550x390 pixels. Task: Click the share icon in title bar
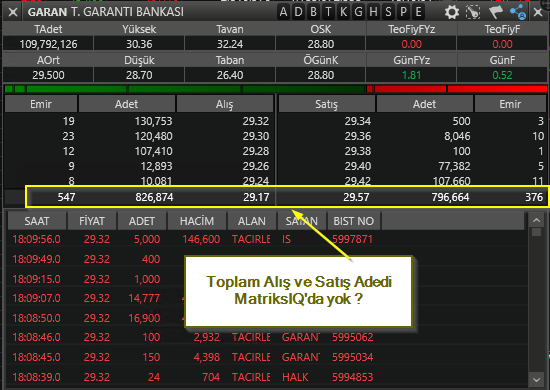(x=518, y=12)
